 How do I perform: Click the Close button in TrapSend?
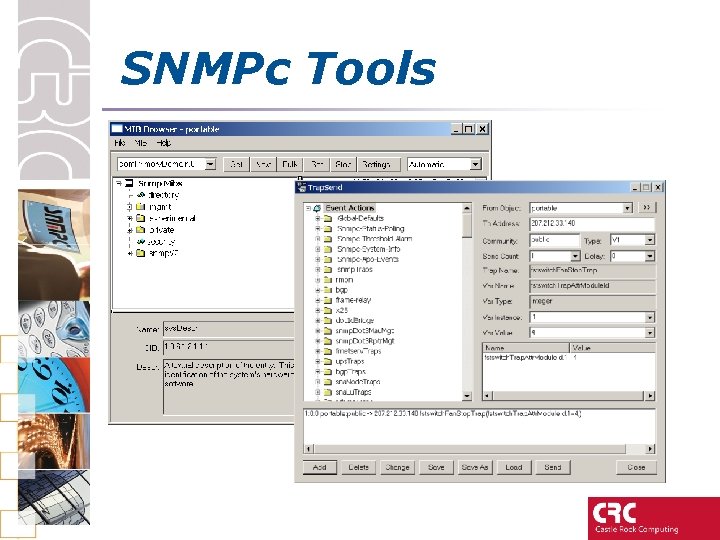pyautogui.click(x=636, y=467)
